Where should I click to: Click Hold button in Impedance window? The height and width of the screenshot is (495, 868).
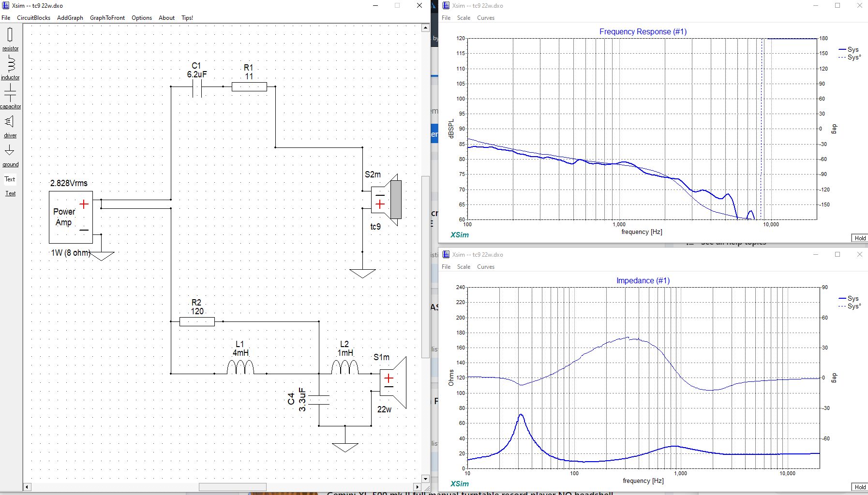click(x=859, y=487)
